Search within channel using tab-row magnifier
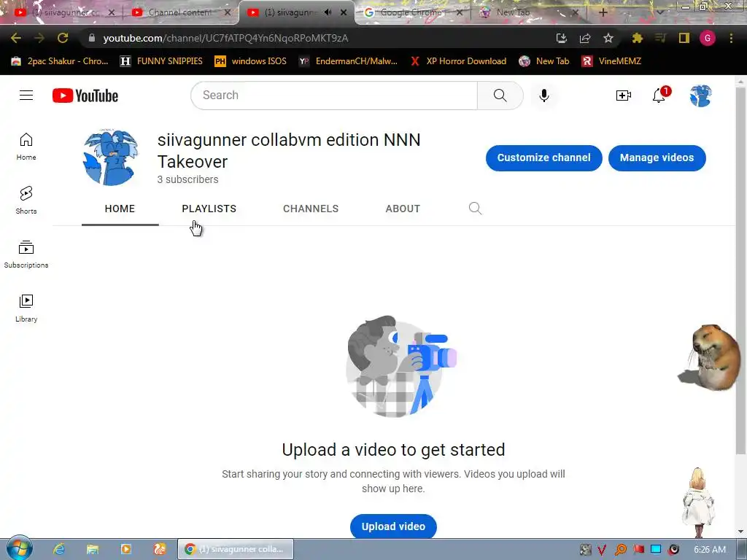This screenshot has height=560, width=747. pos(475,209)
